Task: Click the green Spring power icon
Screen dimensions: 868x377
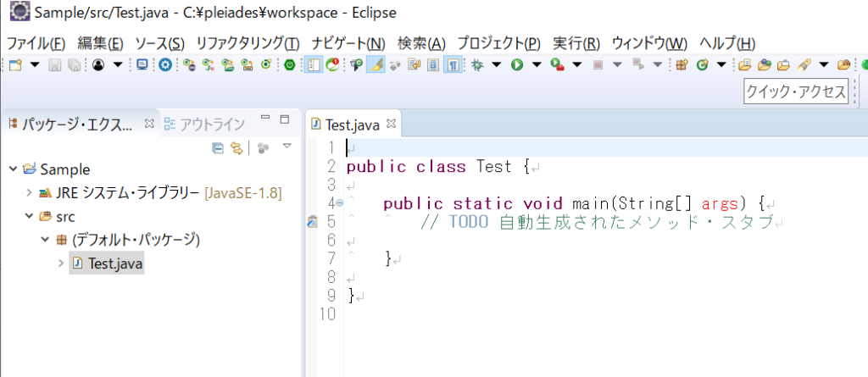Action: pyautogui.click(x=290, y=65)
